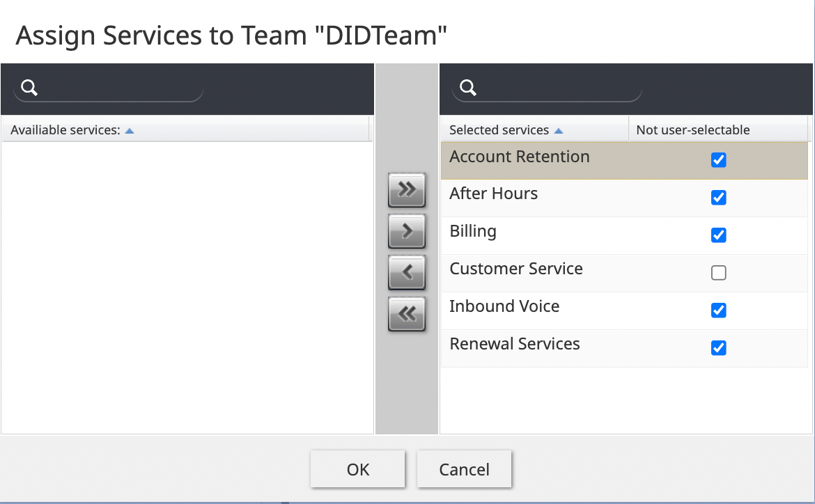
Task: Sort by the Selected services column header
Action: click(535, 130)
